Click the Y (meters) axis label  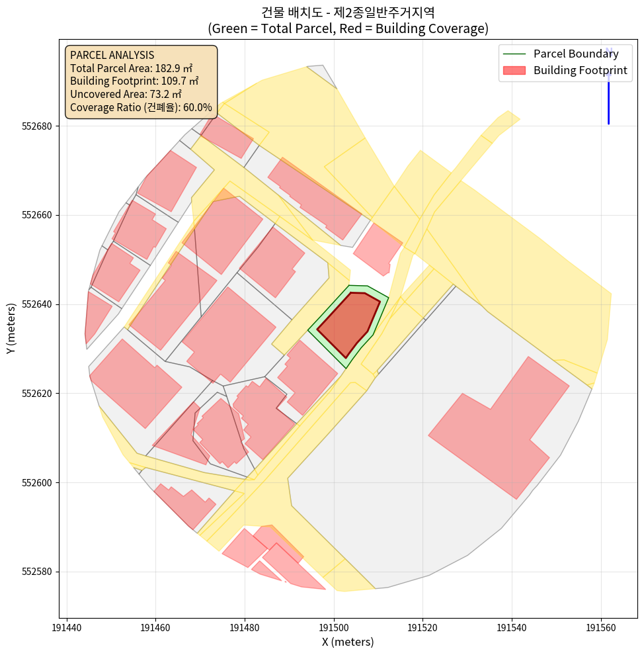click(x=11, y=327)
